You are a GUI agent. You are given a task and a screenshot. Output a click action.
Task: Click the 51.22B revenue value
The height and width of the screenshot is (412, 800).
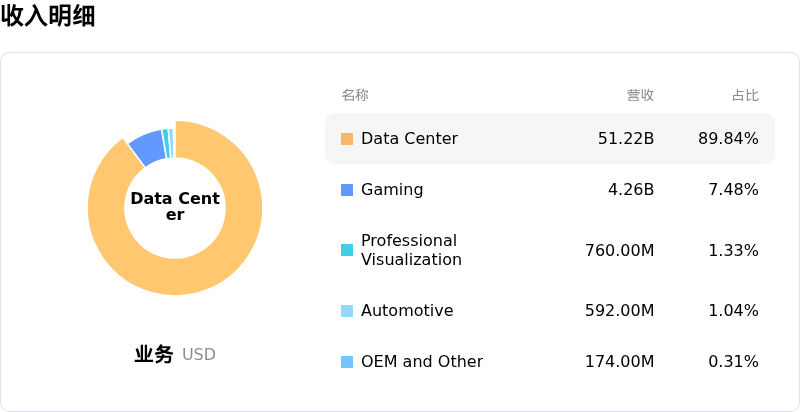pos(626,139)
